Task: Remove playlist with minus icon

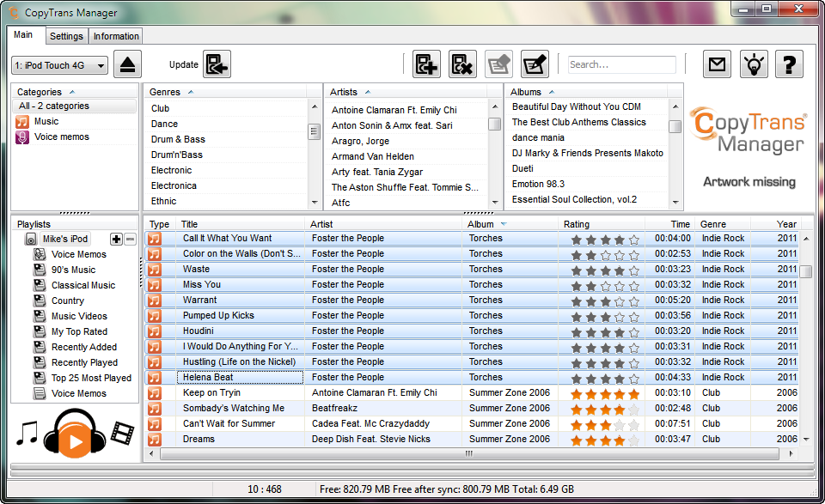Action: 130,240
